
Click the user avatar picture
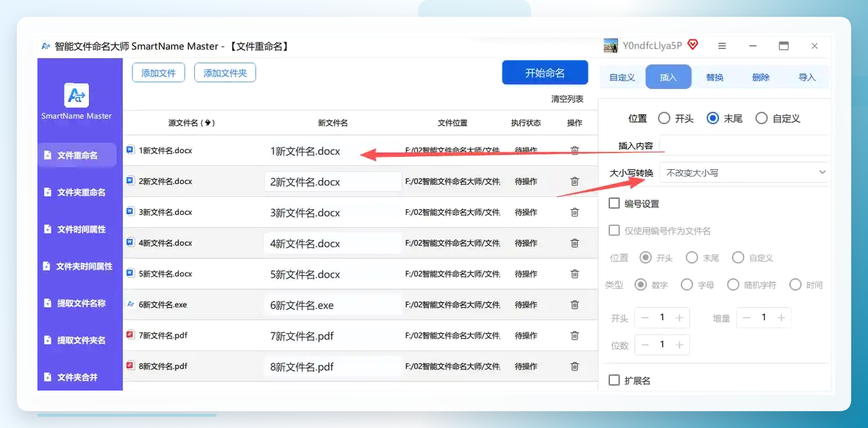611,46
